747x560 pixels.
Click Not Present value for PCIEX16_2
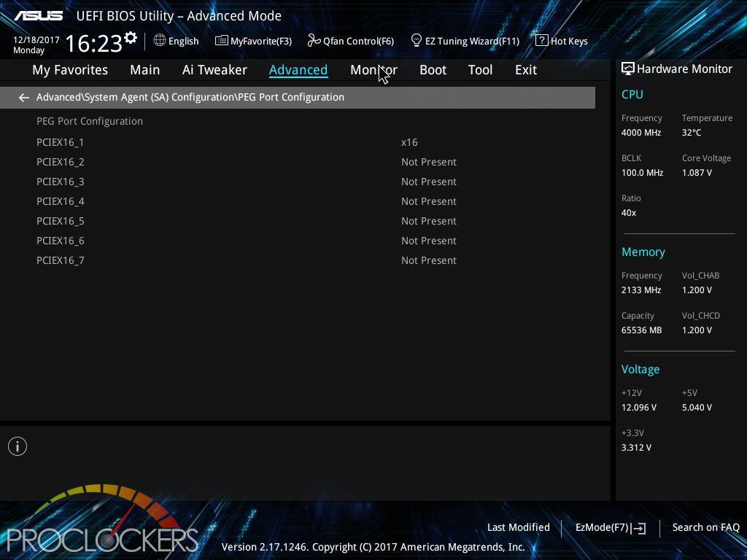(429, 162)
